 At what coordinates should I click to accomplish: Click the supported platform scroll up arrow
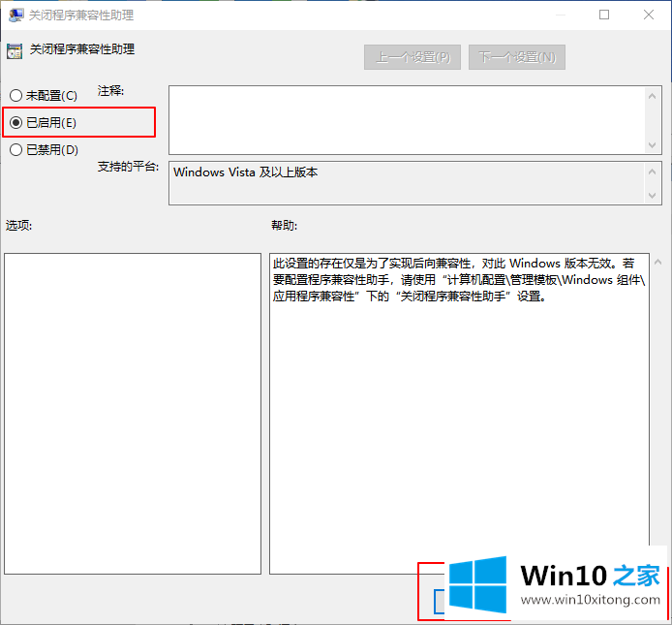pos(653,172)
